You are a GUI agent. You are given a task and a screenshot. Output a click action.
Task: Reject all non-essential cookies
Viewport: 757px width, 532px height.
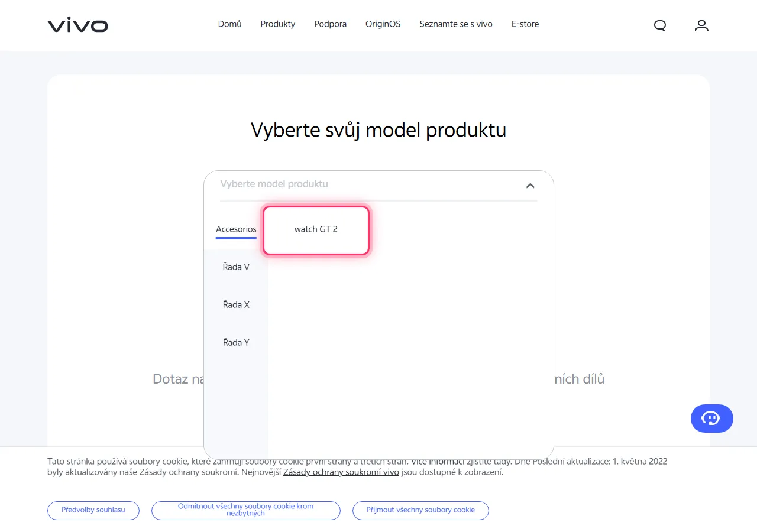pos(246,510)
